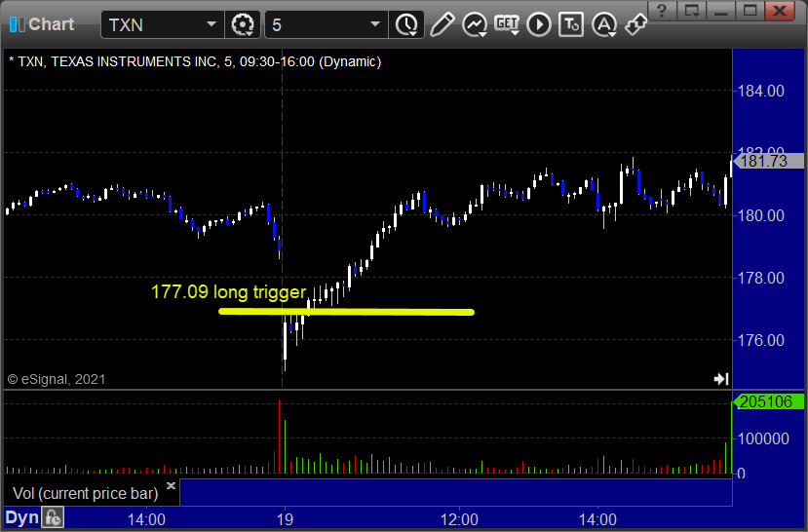Image resolution: width=808 pixels, height=532 pixels.
Task: Close the Vol study label
Action: click(x=172, y=485)
